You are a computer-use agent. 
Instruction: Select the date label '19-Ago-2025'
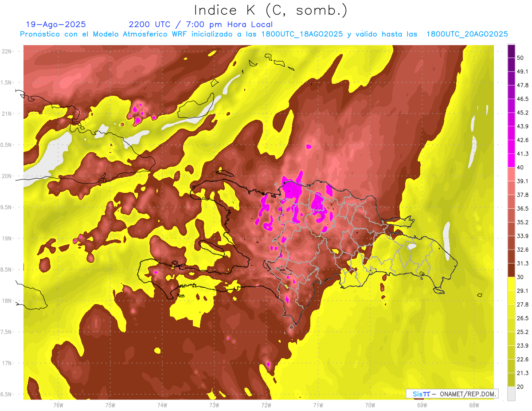(56, 24)
